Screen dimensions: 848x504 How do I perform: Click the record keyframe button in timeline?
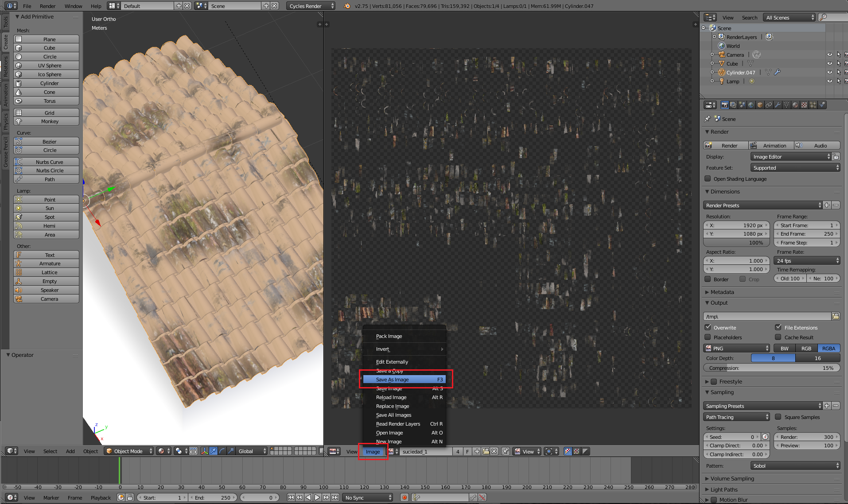pos(404,497)
